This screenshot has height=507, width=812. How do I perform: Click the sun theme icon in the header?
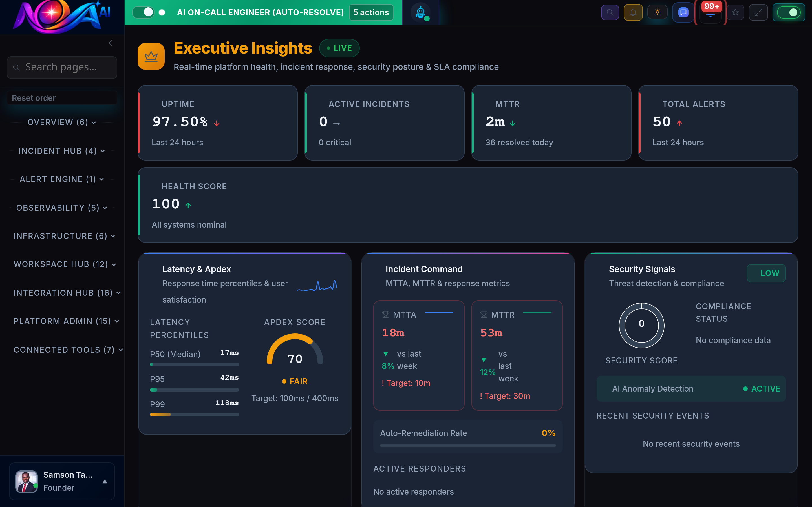pyautogui.click(x=657, y=12)
